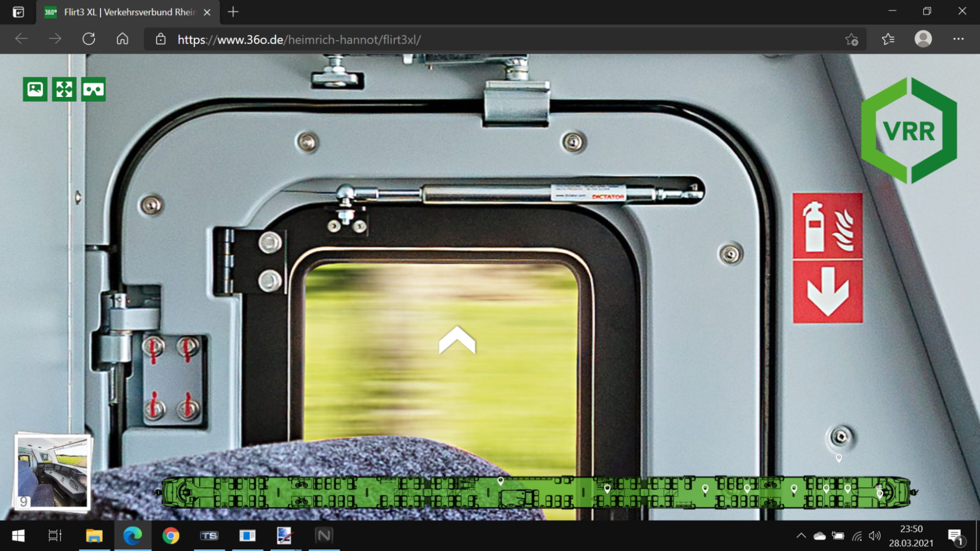This screenshot has width=980, height=551.
Task: Show hidden system tray icons
Action: point(801,536)
